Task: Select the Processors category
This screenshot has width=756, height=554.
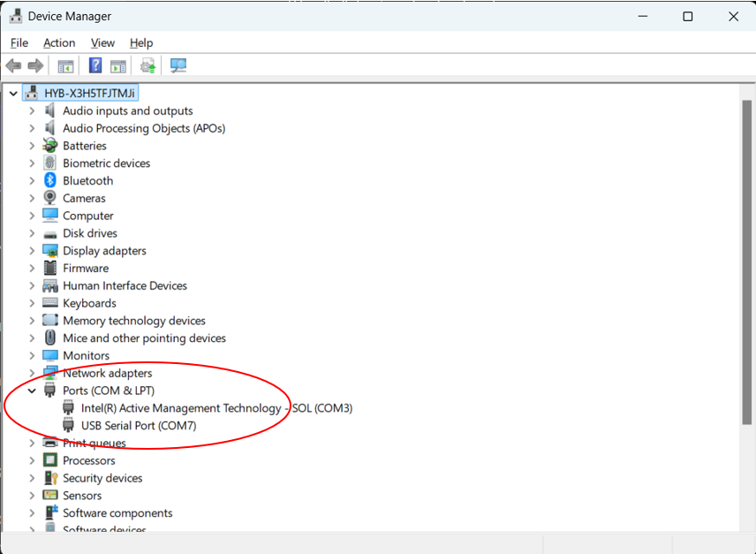Action: 88,460
